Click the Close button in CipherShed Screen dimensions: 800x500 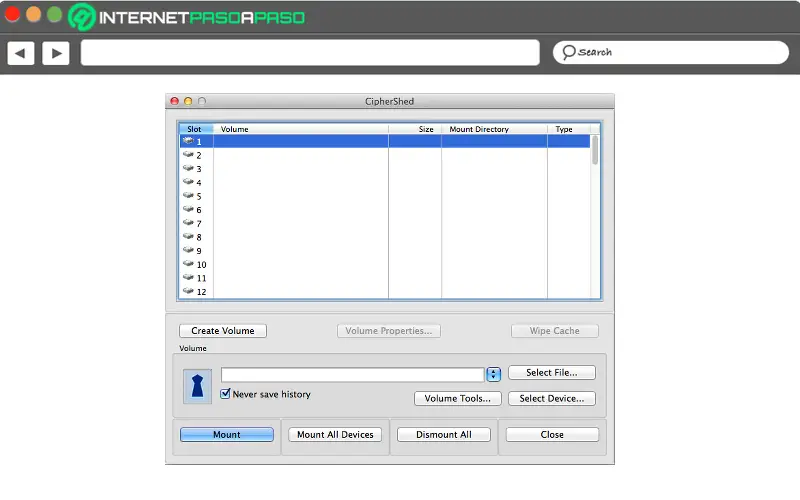click(552, 435)
